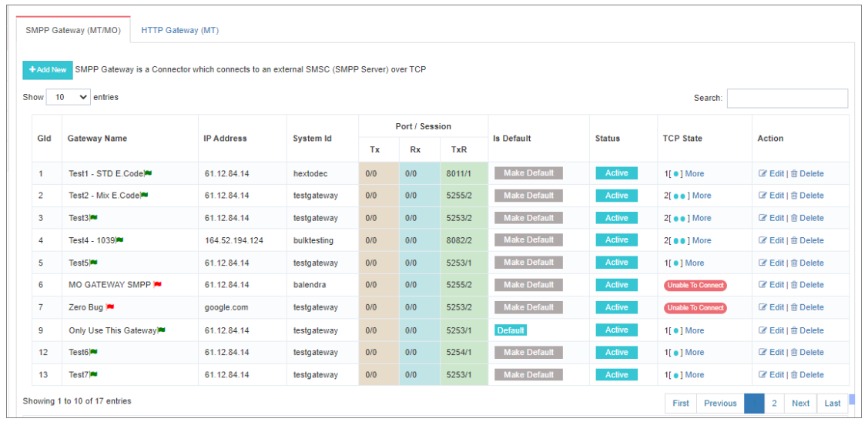The width and height of the screenshot is (868, 422).
Task: Delete the Test5 gateway
Action: coord(806,263)
